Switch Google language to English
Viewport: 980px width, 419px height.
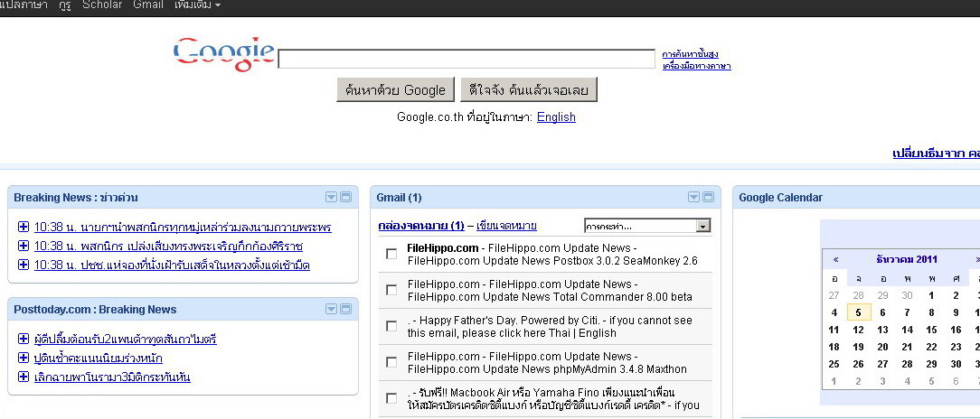556,116
